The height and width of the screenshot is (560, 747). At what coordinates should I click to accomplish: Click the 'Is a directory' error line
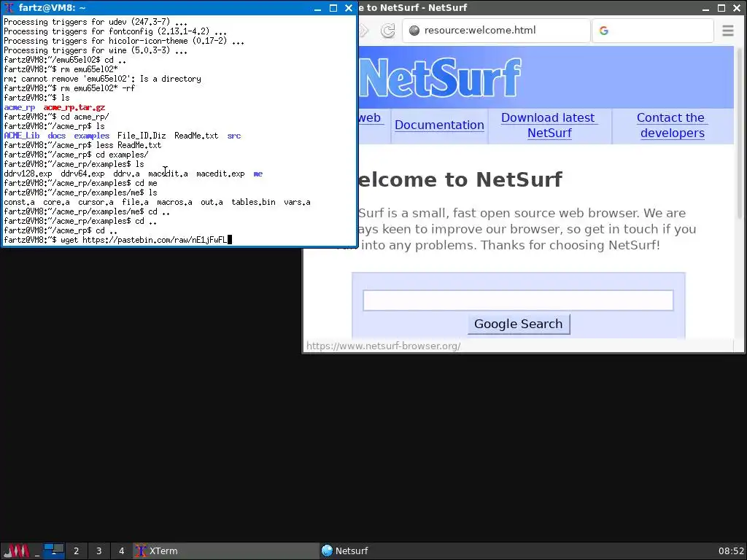click(102, 79)
